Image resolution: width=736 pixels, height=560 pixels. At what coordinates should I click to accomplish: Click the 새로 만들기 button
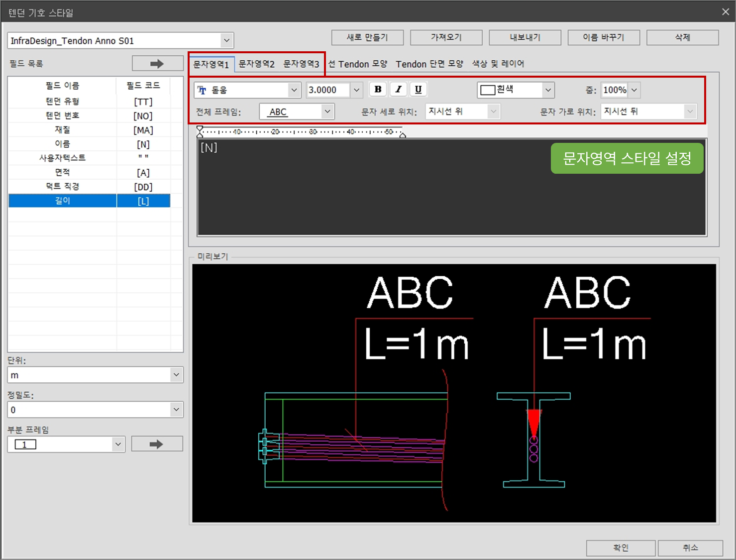click(367, 37)
